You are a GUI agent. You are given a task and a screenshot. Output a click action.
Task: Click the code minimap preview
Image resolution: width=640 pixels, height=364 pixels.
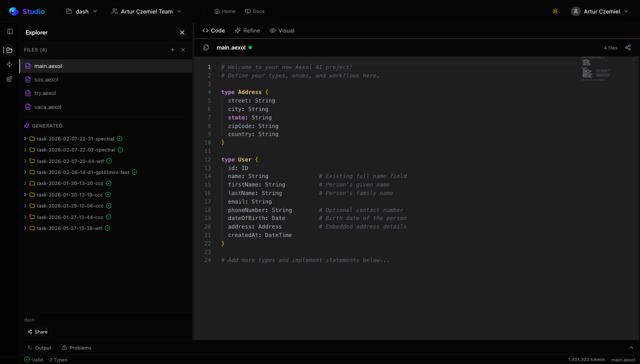click(x=595, y=67)
